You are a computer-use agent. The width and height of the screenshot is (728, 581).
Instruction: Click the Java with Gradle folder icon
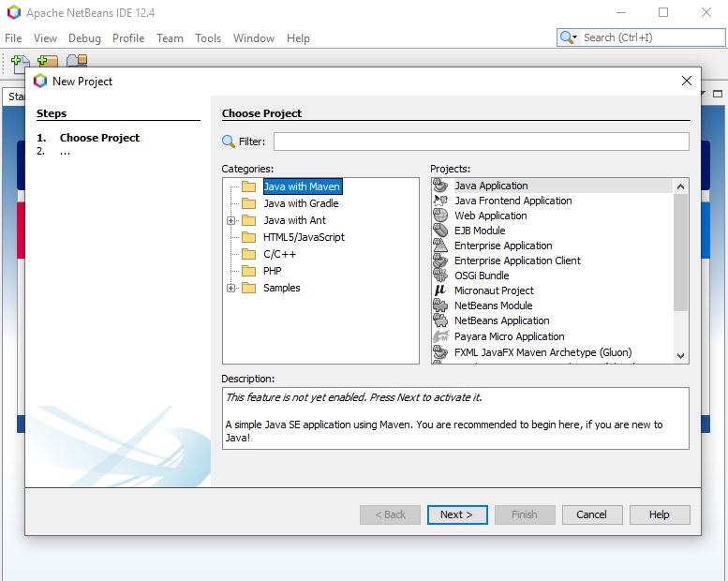point(249,203)
